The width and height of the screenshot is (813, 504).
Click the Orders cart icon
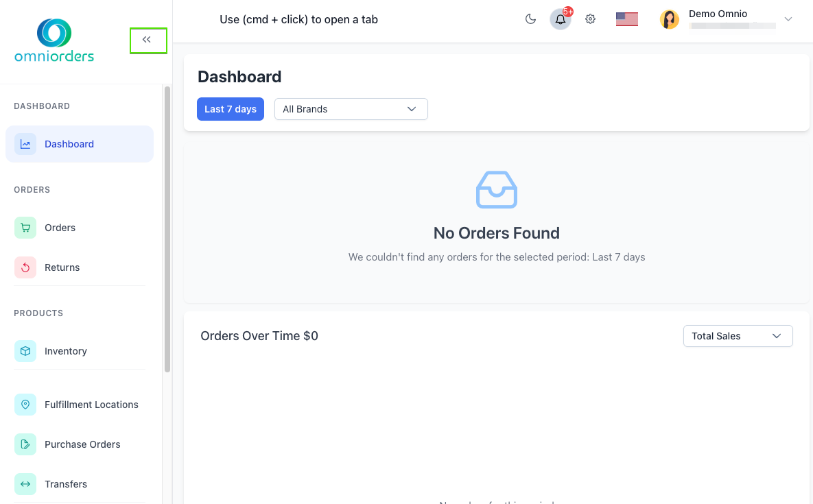pos(25,228)
